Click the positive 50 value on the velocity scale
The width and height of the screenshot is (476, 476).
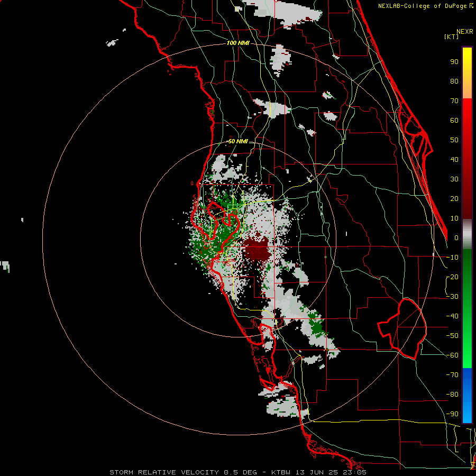(x=454, y=140)
